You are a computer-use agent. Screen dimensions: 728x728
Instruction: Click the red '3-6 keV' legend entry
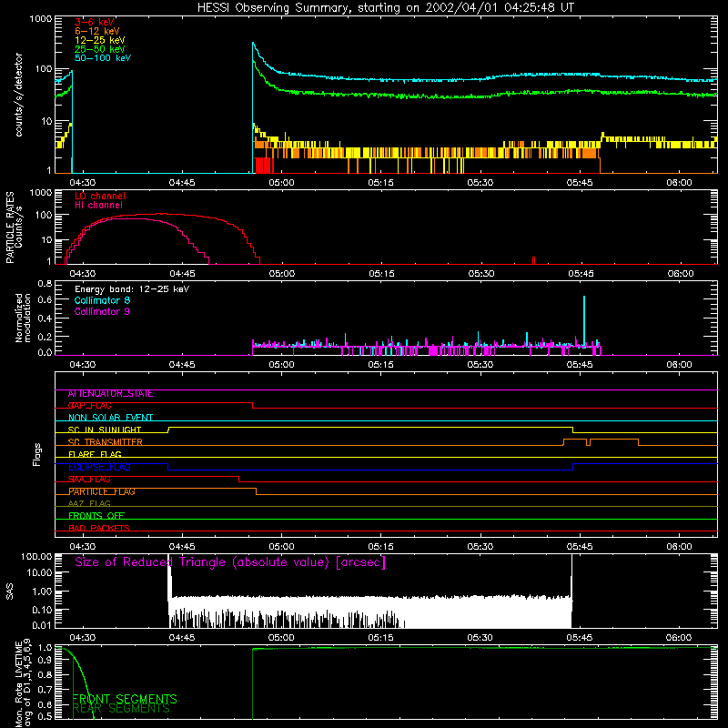coord(94,22)
